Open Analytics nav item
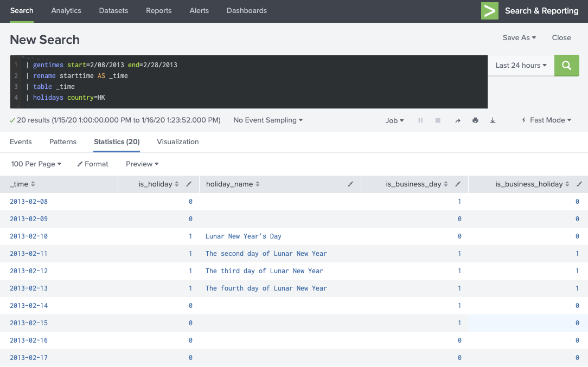Screen dimensions: 588x367 pyautogui.click(x=66, y=11)
